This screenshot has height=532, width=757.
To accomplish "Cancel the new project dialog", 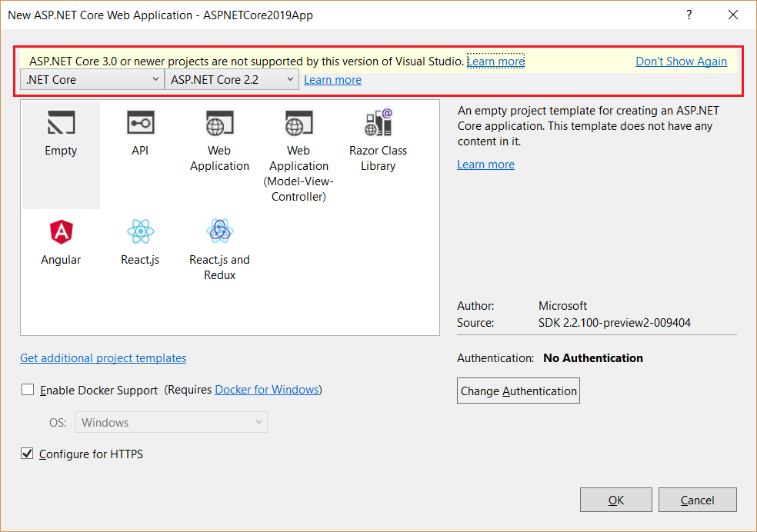I will (697, 500).
